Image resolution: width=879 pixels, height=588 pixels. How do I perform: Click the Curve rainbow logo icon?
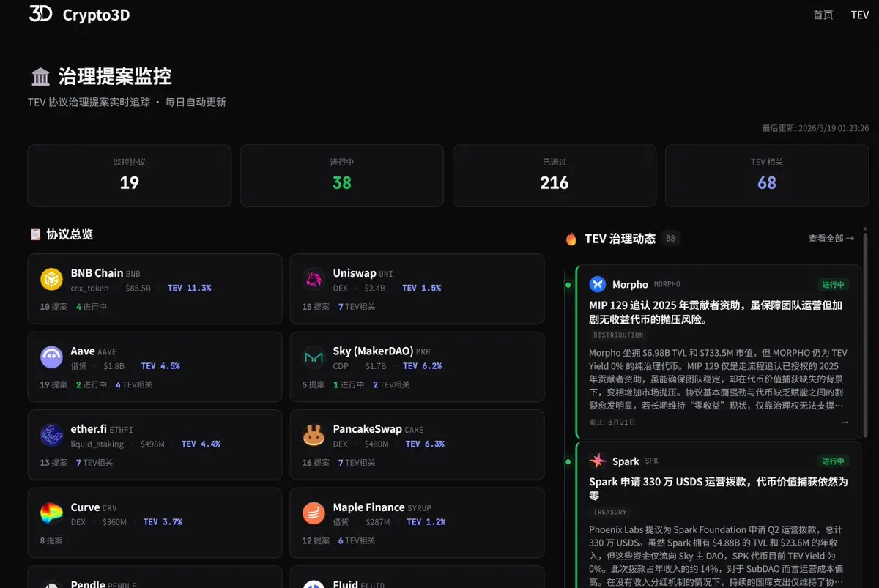pos(51,513)
